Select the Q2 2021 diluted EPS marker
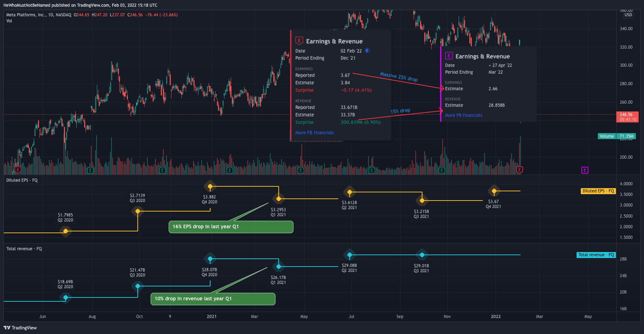Viewport: 644px width, 334px height. click(350, 192)
